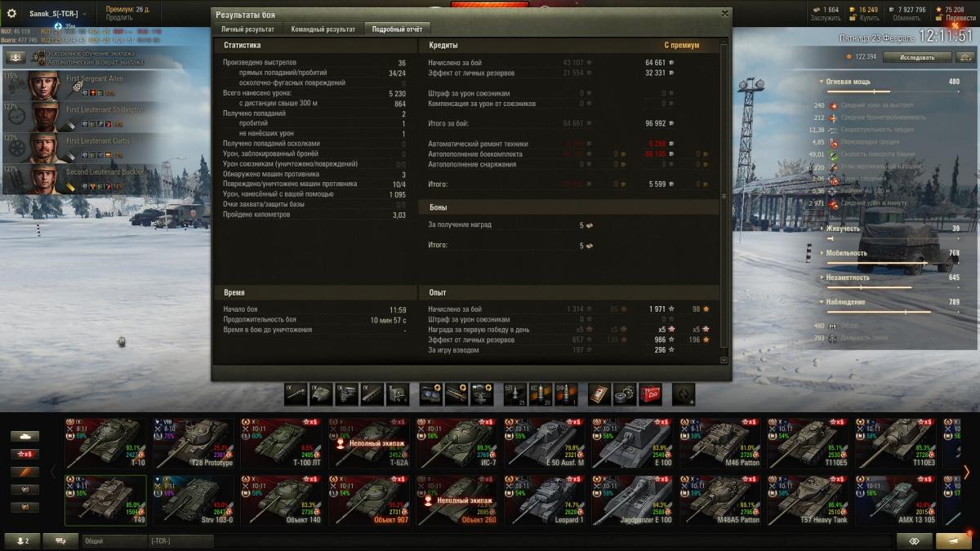Click the crew operations button
This screenshot has width=980, height=551.
pyautogui.click(x=16, y=58)
